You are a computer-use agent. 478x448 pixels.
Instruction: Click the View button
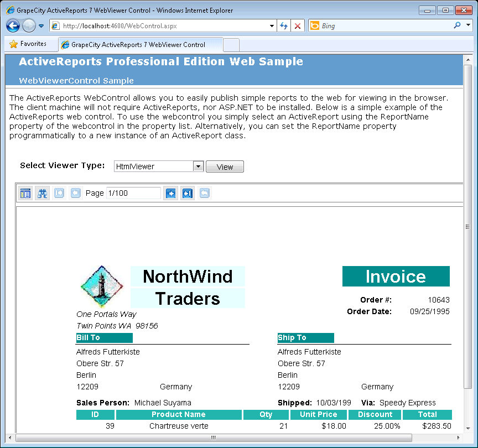[225, 166]
